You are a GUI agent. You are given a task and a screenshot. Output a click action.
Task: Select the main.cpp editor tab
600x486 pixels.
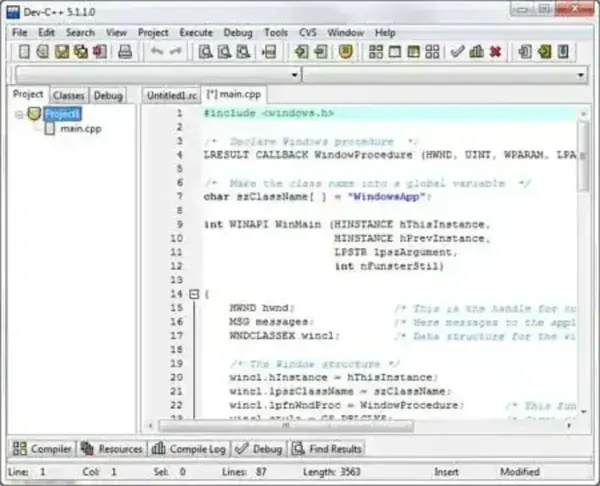[x=234, y=94]
